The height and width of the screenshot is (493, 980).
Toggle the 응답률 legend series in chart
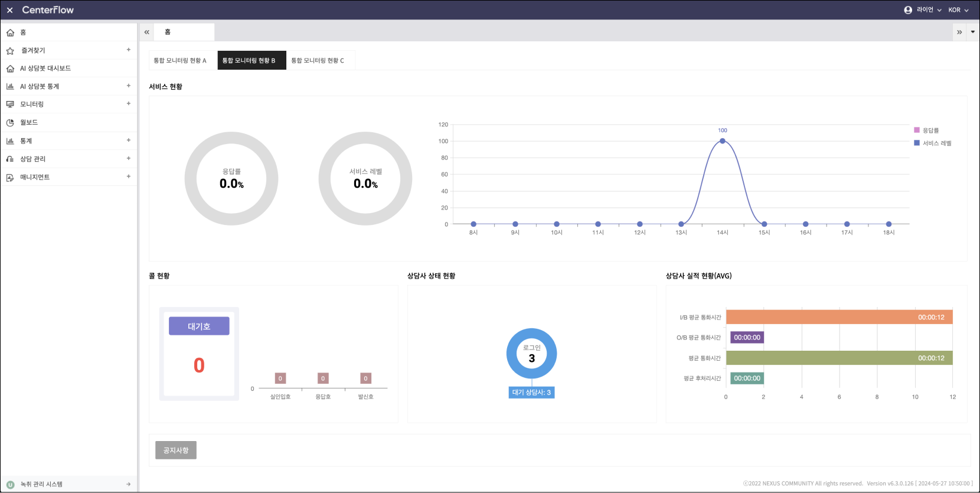[x=926, y=130]
